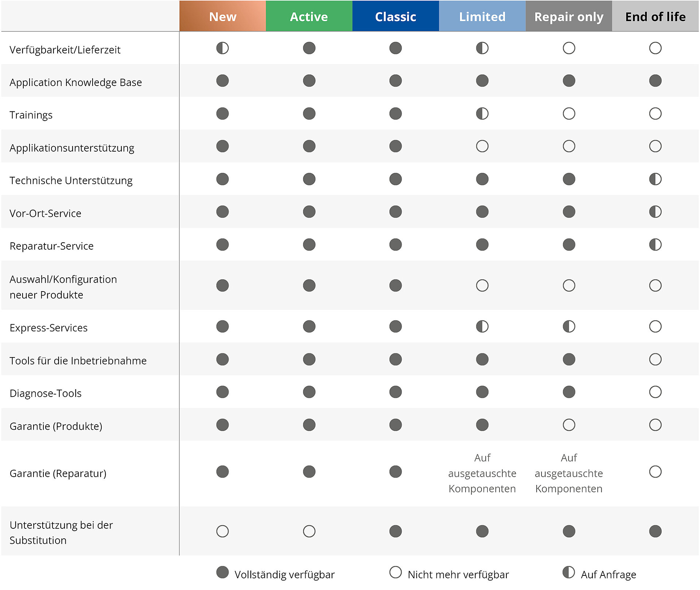The image size is (700, 590).
Task: Click 'Auf ausgetauschte Komponenten' text under Limited
Action: coord(482,473)
